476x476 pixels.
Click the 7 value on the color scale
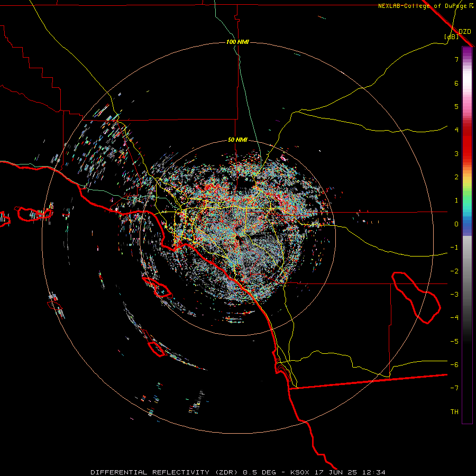[456, 59]
